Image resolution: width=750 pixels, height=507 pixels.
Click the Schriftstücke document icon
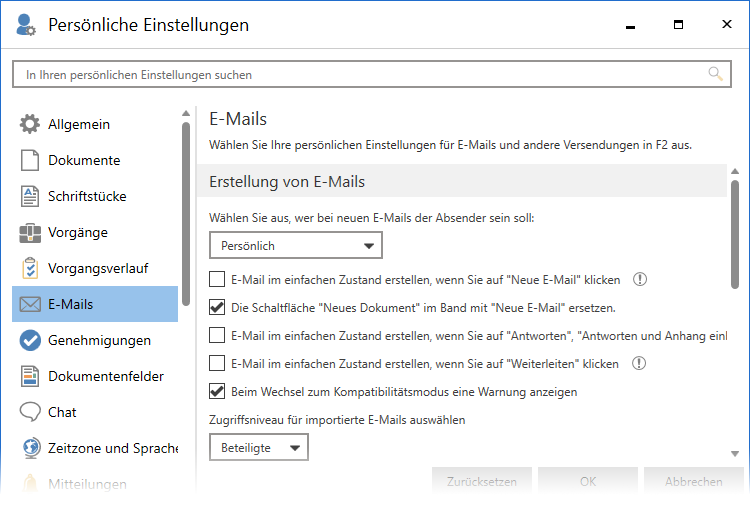point(30,196)
